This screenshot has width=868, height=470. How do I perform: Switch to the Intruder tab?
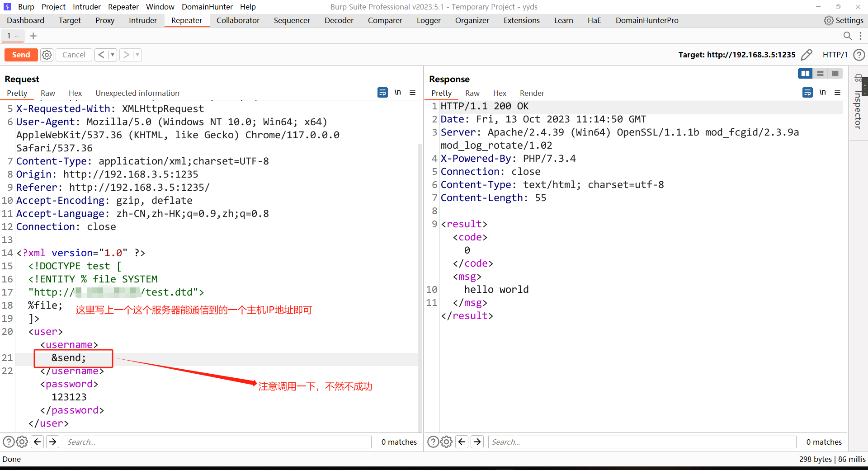pyautogui.click(x=142, y=20)
